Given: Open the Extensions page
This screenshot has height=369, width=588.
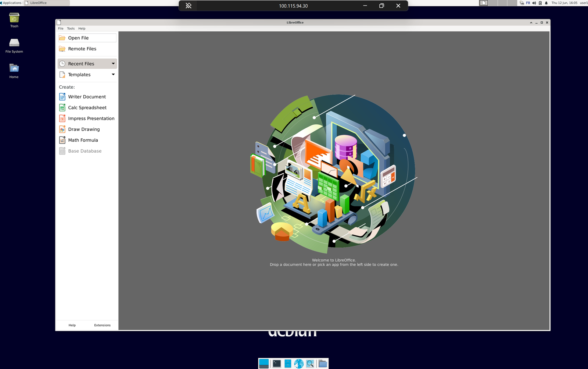Looking at the screenshot, I should click(102, 325).
